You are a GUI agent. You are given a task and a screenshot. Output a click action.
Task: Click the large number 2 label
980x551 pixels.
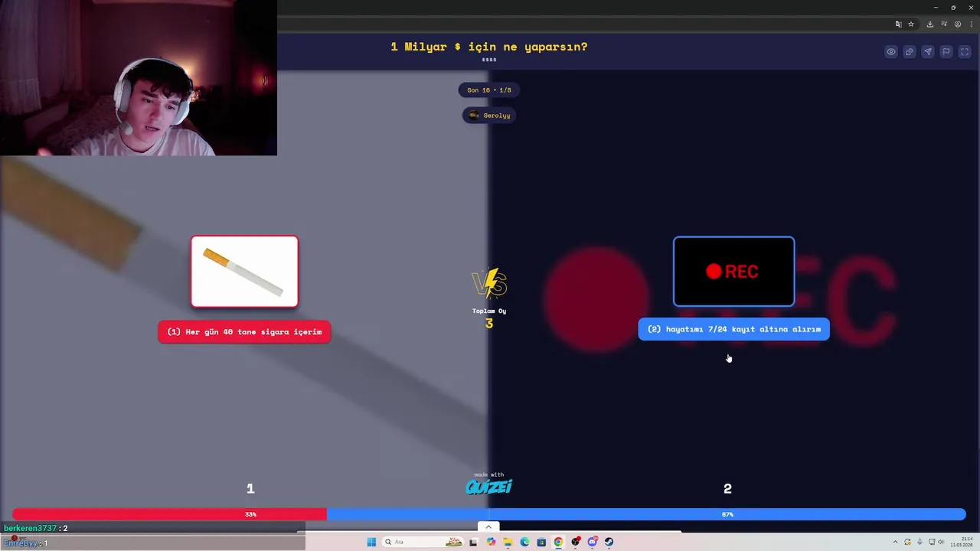(727, 488)
